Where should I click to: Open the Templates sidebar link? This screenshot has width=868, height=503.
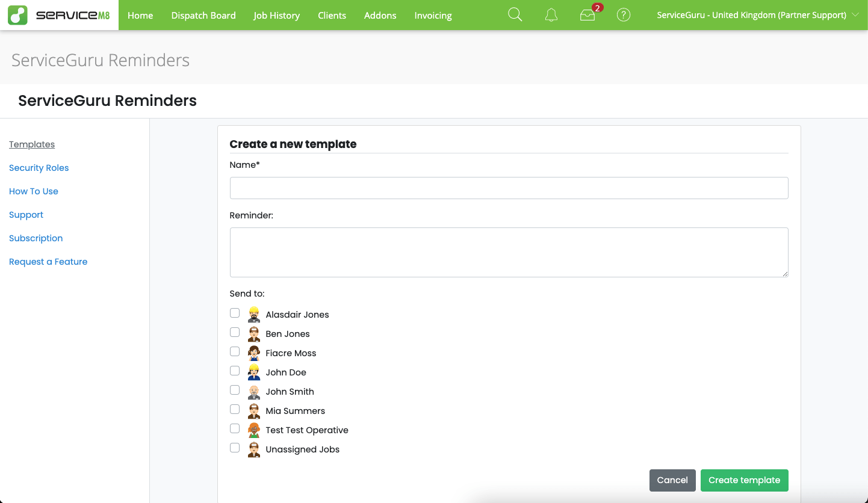pos(32,144)
